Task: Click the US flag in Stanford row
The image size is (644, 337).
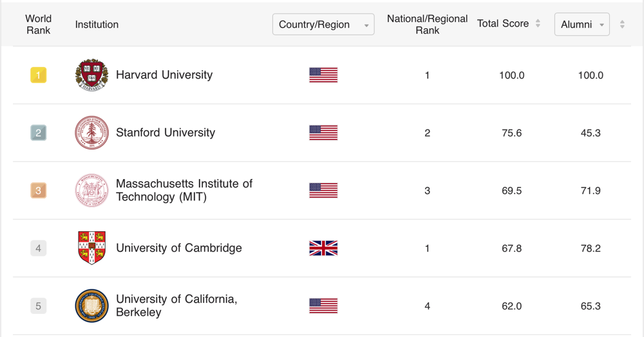Action: point(323,133)
